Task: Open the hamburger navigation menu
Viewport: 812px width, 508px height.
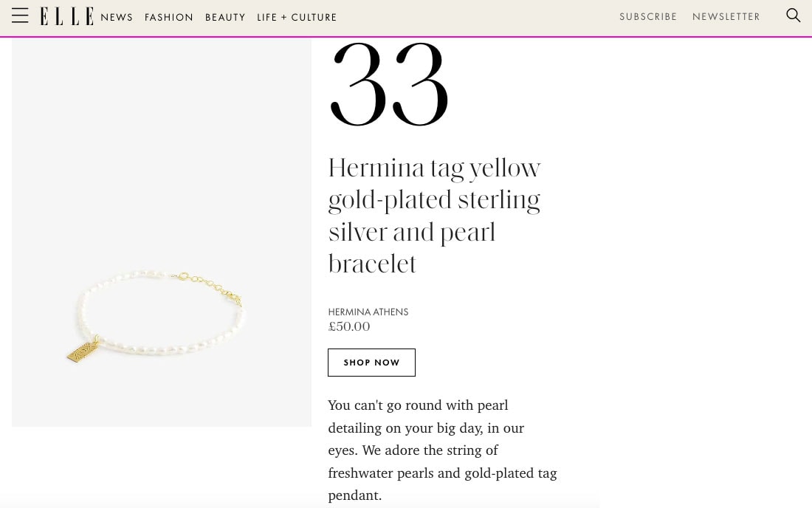Action: click(x=20, y=16)
